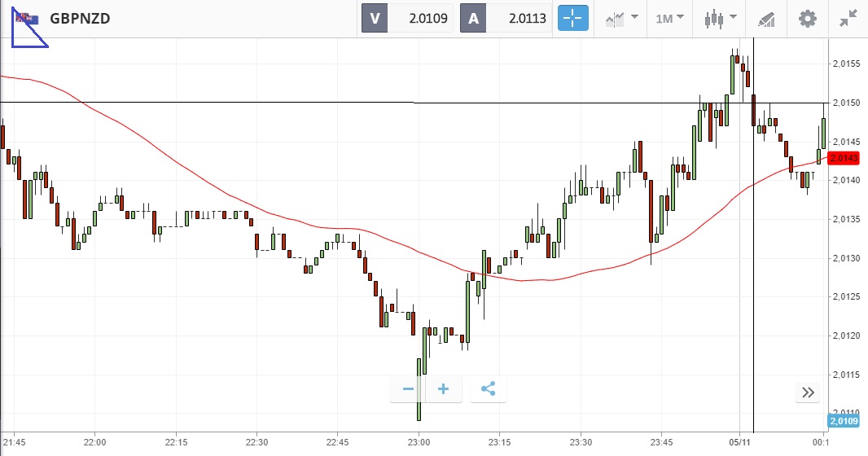This screenshot has height=456, width=868.
Task: Open the candlestick chart type dropdown
Action: tap(720, 18)
